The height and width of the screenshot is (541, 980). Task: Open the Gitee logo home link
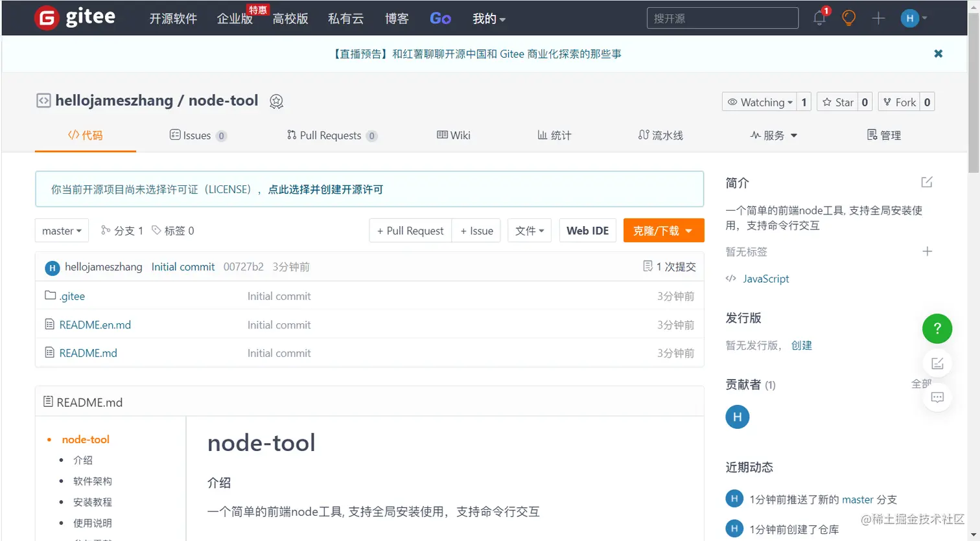[75, 17]
